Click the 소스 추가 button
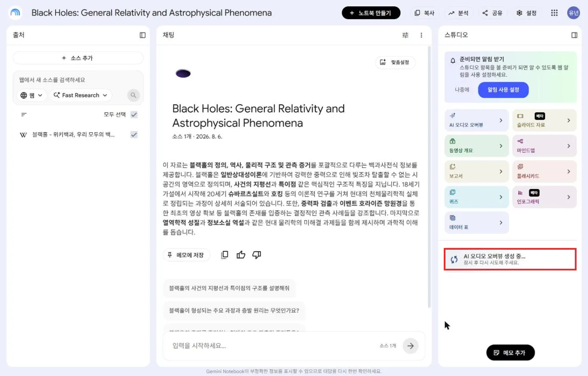Viewport: 588px width, 376px height. 78,58
